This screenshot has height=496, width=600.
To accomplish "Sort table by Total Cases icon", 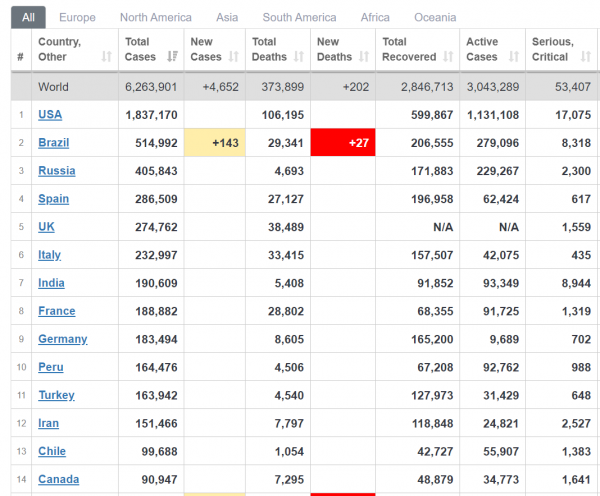I will tap(173, 57).
